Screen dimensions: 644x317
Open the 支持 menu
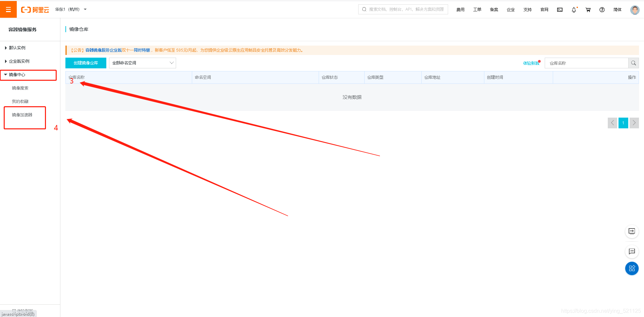(527, 10)
